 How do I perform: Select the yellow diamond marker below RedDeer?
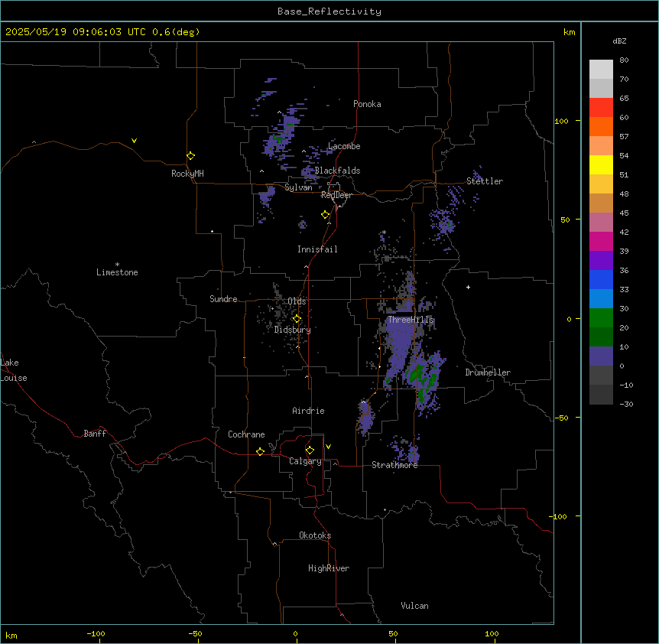click(326, 215)
